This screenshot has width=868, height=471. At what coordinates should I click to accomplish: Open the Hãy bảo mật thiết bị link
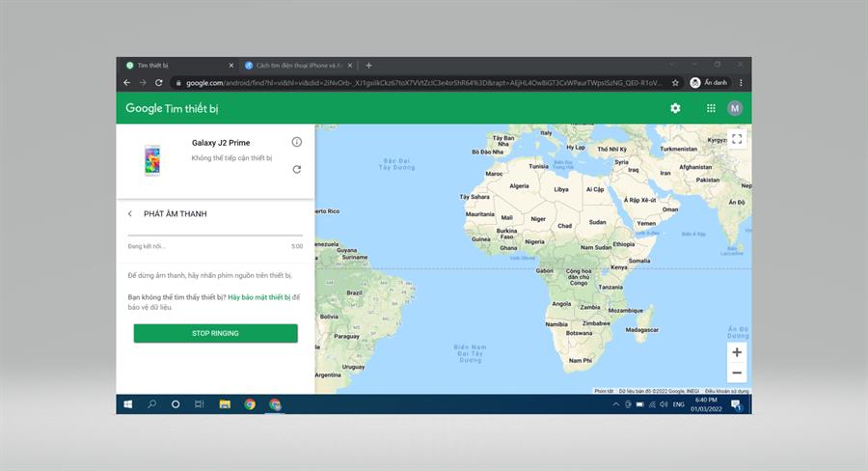click(x=259, y=297)
